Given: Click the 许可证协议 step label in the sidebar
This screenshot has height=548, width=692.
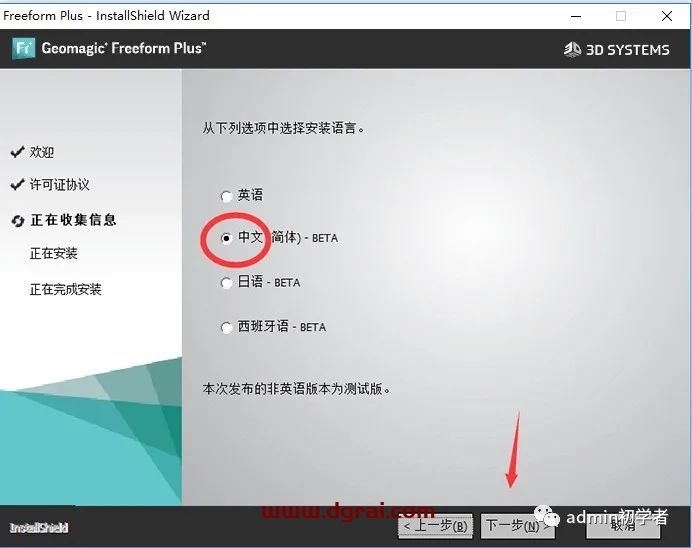Looking at the screenshot, I should pos(60,185).
